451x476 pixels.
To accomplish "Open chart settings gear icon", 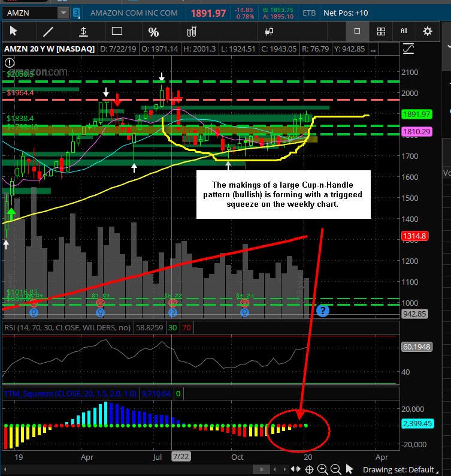I will pos(428,31).
